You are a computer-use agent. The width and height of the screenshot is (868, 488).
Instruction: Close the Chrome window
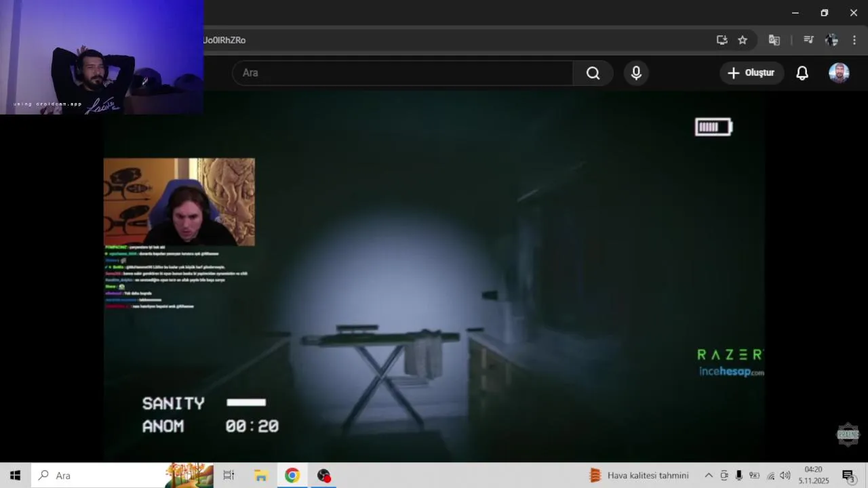[x=853, y=12]
